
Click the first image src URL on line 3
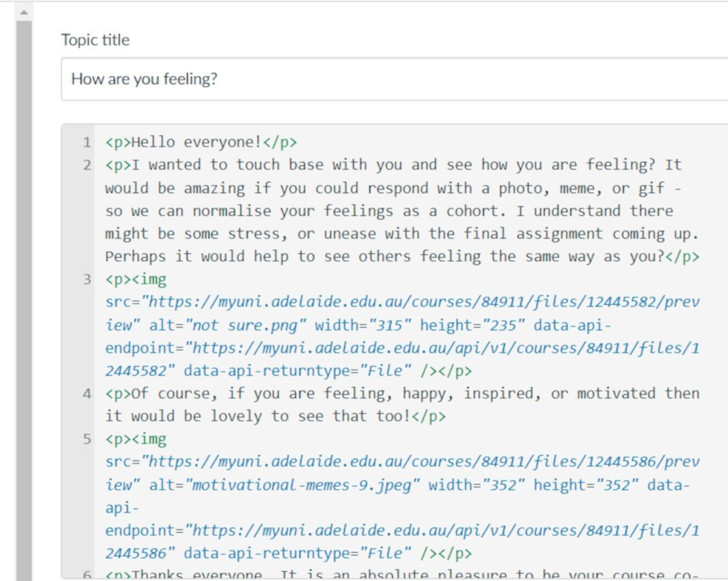[419, 303]
